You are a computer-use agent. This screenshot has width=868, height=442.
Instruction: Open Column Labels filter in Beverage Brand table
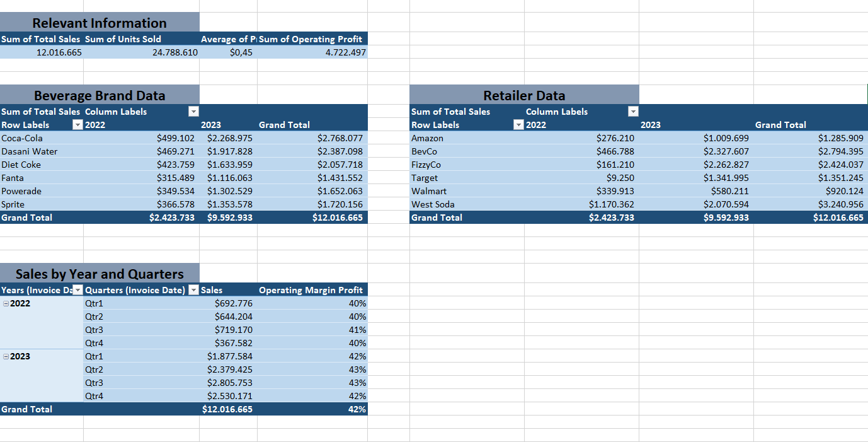[x=193, y=112]
